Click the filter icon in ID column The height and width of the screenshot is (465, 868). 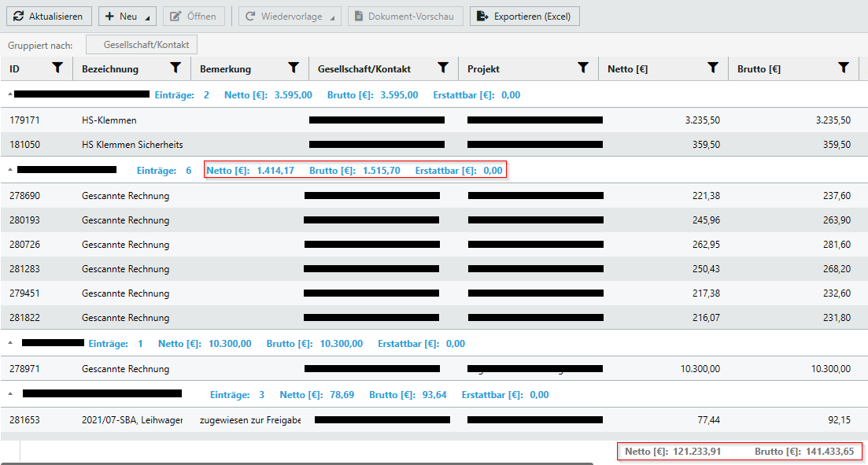click(57, 68)
